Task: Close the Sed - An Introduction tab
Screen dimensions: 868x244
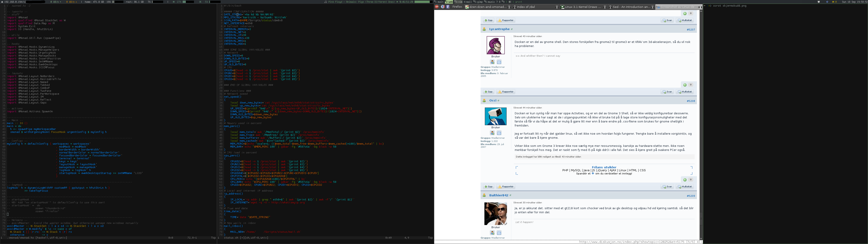Action: click(x=653, y=7)
